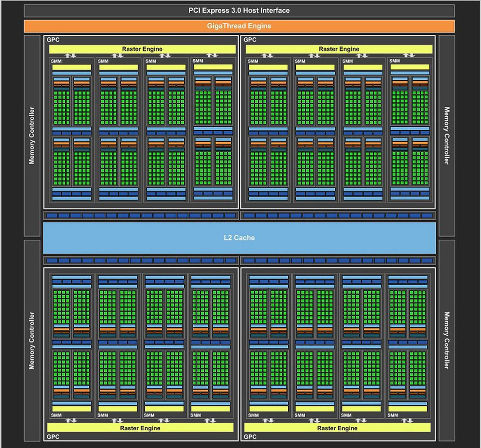Click the upper-right Memory Controller block
The height and width of the screenshot is (448, 481).
(x=447, y=135)
